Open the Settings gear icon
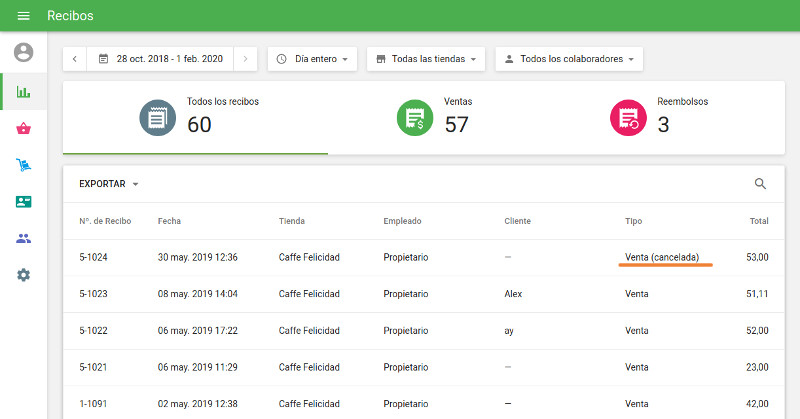The width and height of the screenshot is (800, 419). pyautogui.click(x=24, y=274)
